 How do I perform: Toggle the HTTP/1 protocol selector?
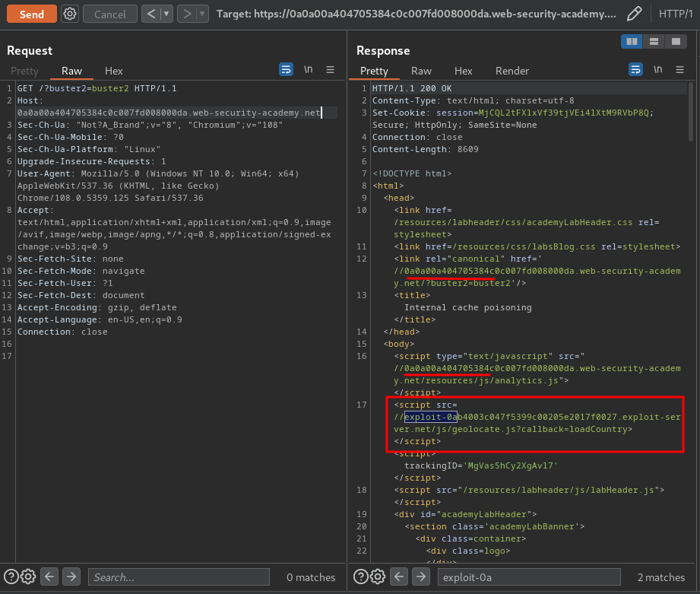pyautogui.click(x=676, y=14)
